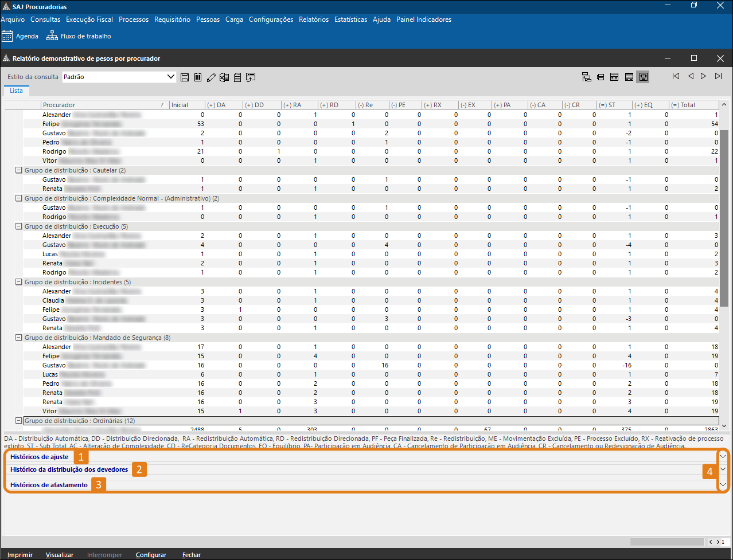
Task: Jump to first record using the navigation arrow
Action: (676, 76)
